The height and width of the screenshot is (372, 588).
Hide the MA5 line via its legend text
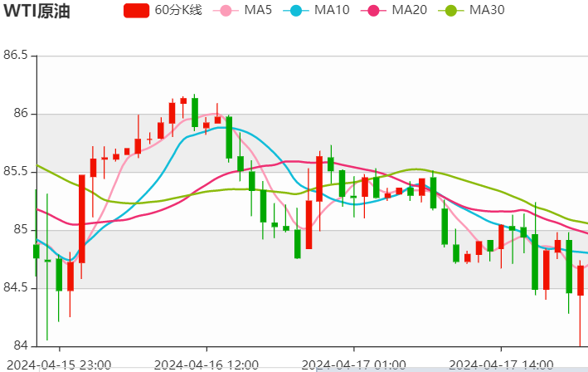[258, 11]
